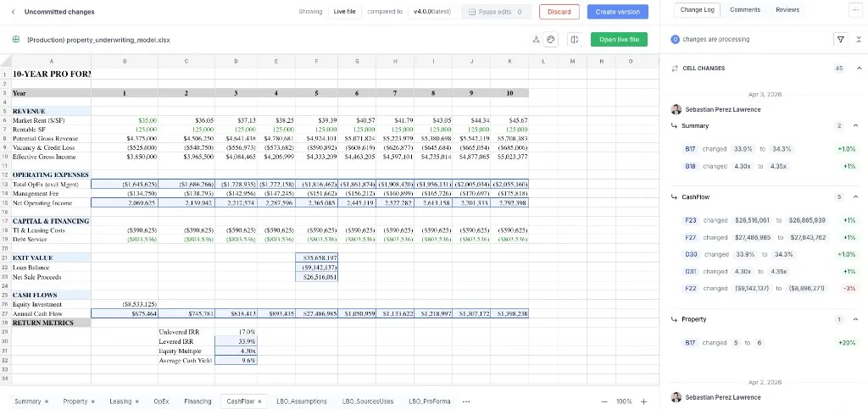Select row 27 header
The image size is (868, 409).
point(4,313)
